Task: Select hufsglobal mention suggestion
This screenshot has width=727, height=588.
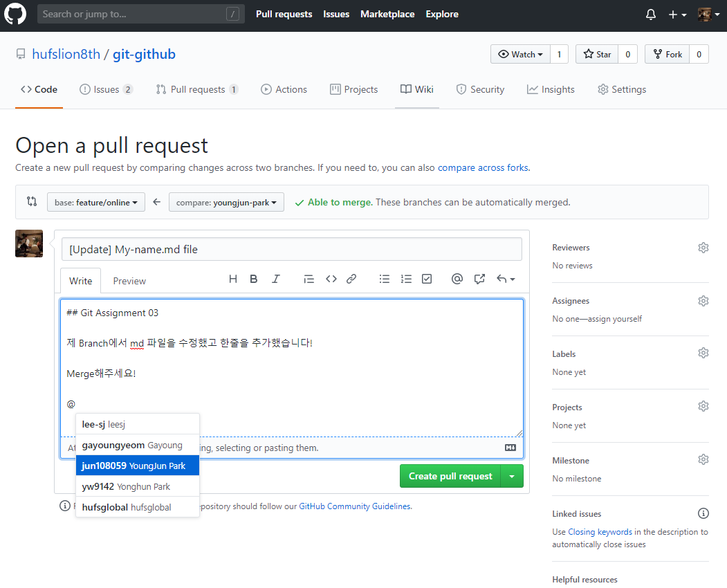Action: (x=138, y=507)
